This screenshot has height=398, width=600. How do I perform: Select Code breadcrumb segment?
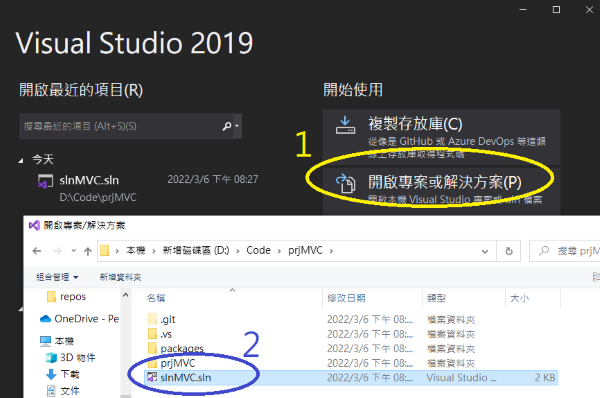click(x=258, y=251)
